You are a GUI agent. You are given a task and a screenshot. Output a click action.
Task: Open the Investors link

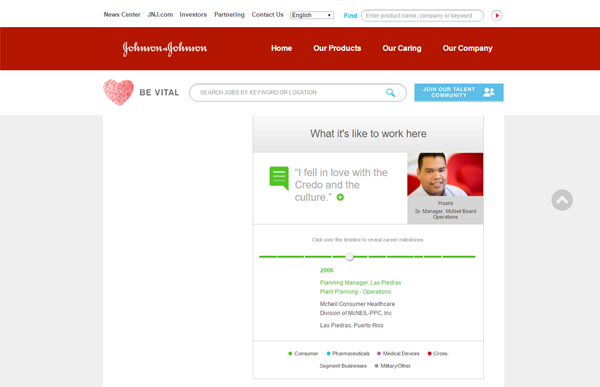(x=193, y=15)
